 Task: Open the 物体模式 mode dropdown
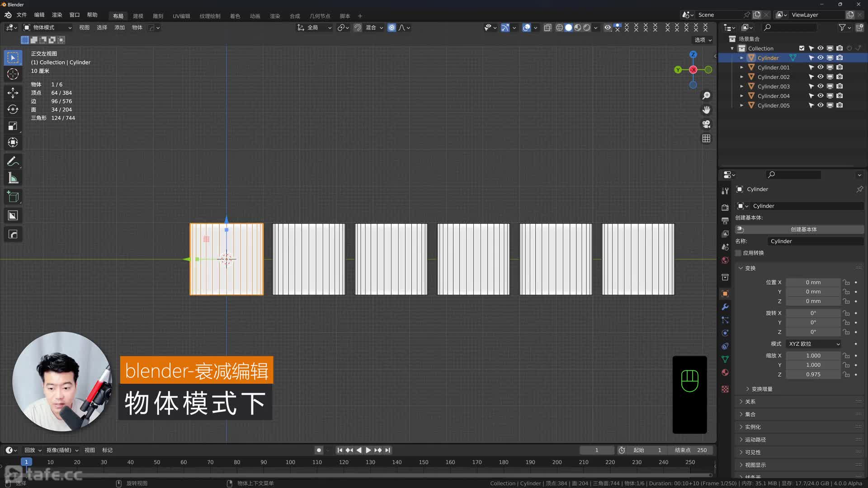(47, 28)
